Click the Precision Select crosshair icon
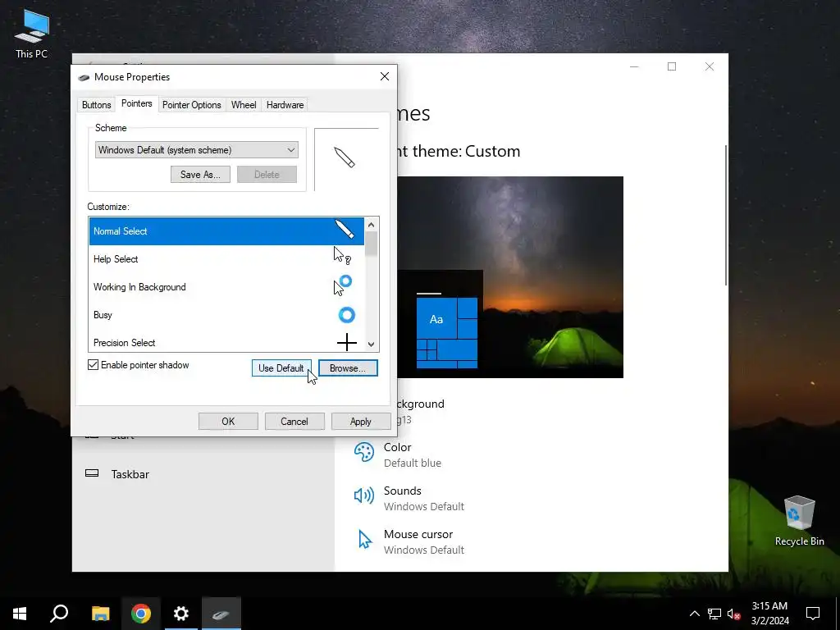 [x=347, y=342]
